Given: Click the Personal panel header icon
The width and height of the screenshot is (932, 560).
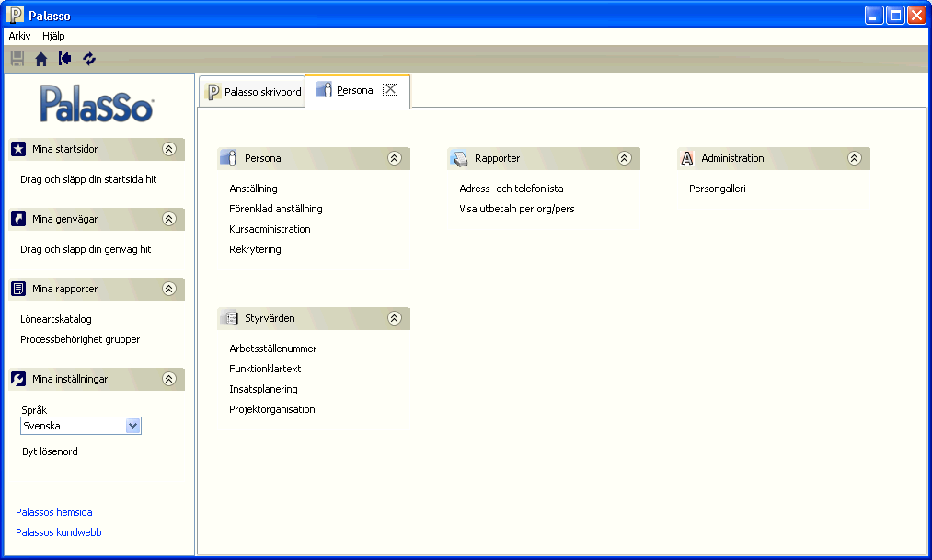Looking at the screenshot, I should point(228,158).
